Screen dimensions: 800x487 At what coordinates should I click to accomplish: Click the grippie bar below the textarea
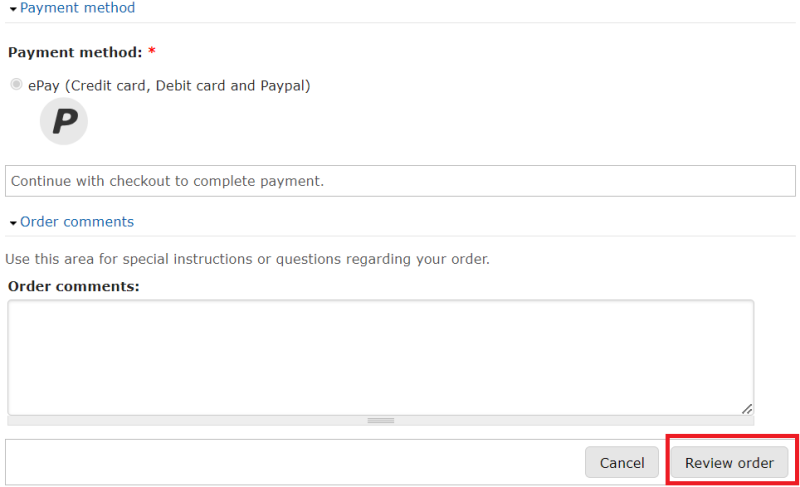click(381, 421)
